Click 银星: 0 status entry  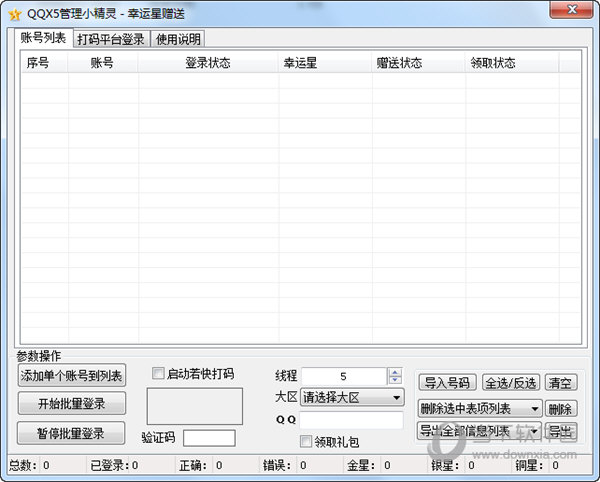pos(453,466)
